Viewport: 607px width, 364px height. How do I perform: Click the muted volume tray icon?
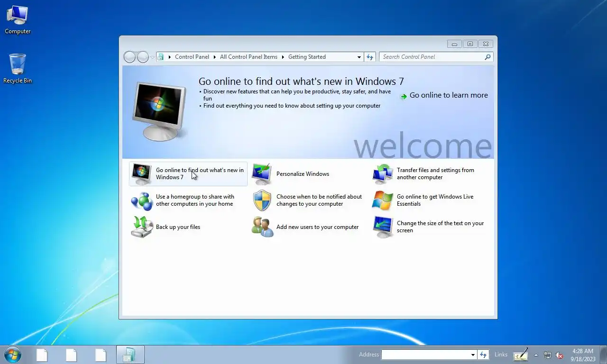pos(559,355)
